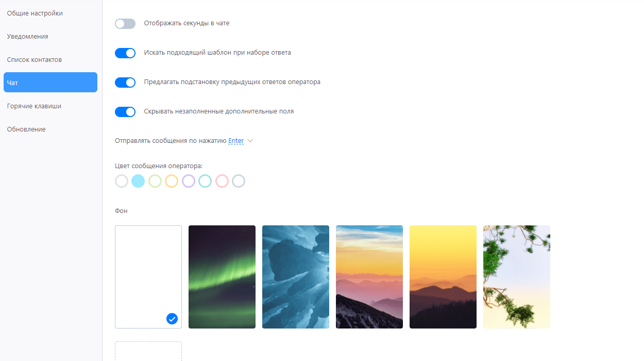The height and width of the screenshot is (361, 644).
Task: Toggle hiding unfilled additional fields
Action: 125,112
